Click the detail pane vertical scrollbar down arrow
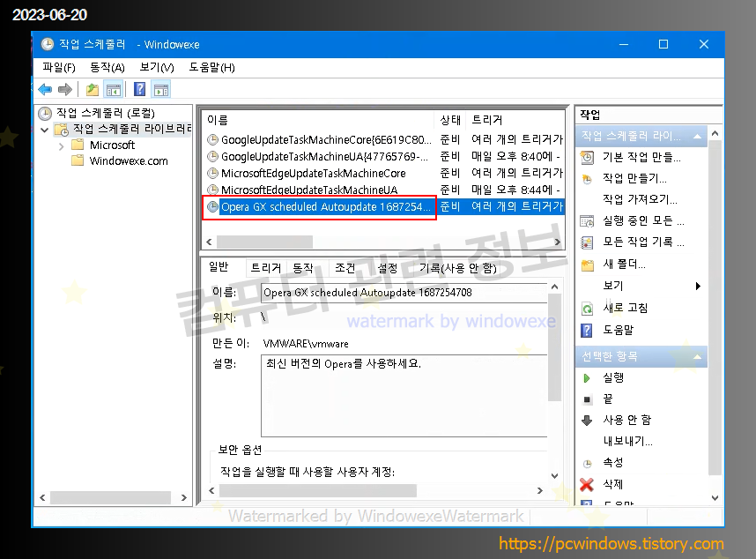Viewport: 756px width, 559px height. pos(554,476)
